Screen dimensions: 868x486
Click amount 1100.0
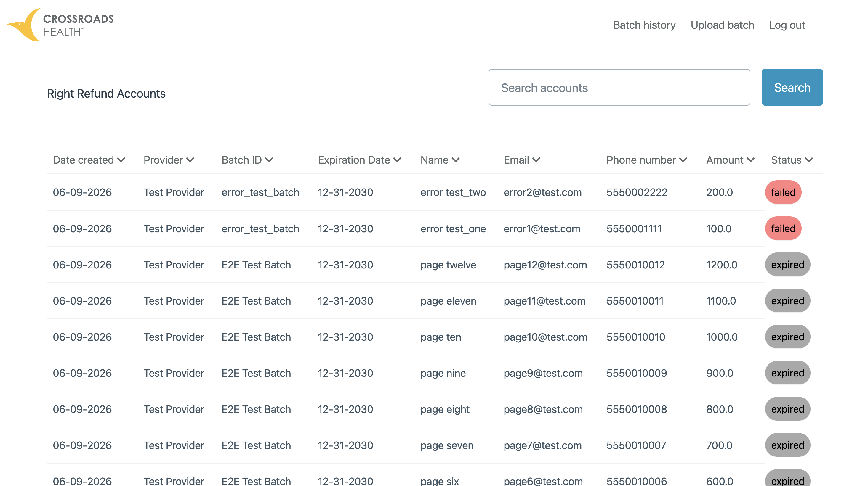pos(721,301)
